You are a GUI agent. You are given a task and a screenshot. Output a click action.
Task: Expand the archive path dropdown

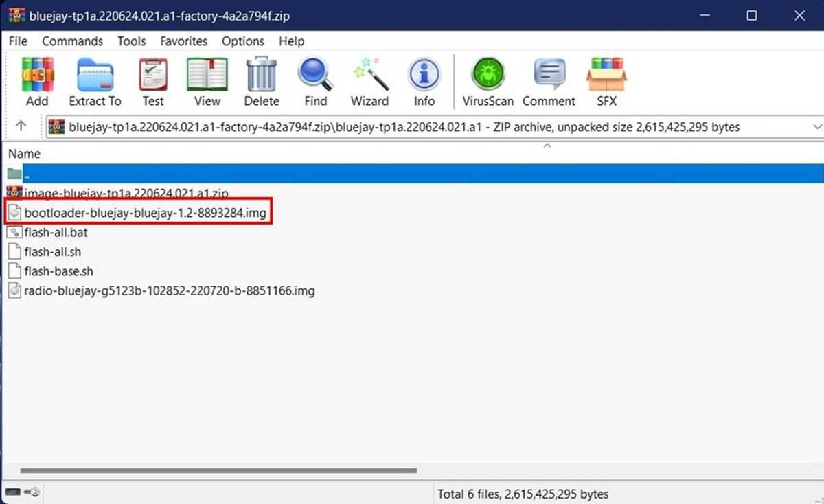(816, 127)
